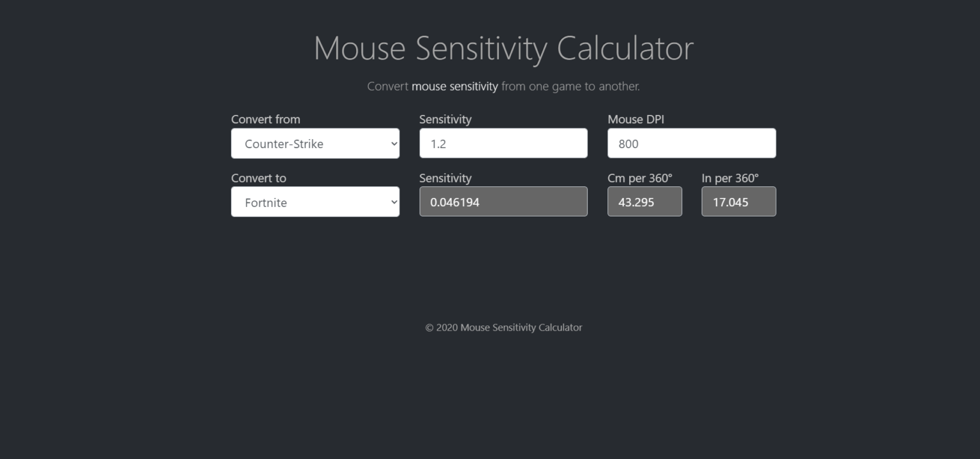Click the Cm per 360° result box
This screenshot has width=980, height=459.
tap(644, 202)
